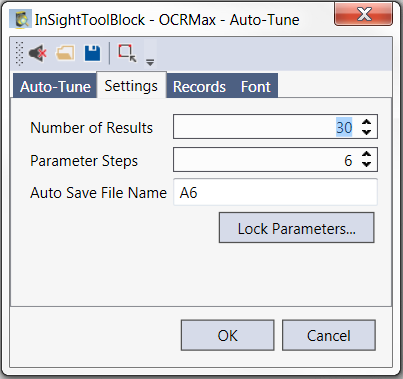This screenshot has height=379, width=403.
Task: Dismiss the dialog with Cancel
Action: [329, 335]
